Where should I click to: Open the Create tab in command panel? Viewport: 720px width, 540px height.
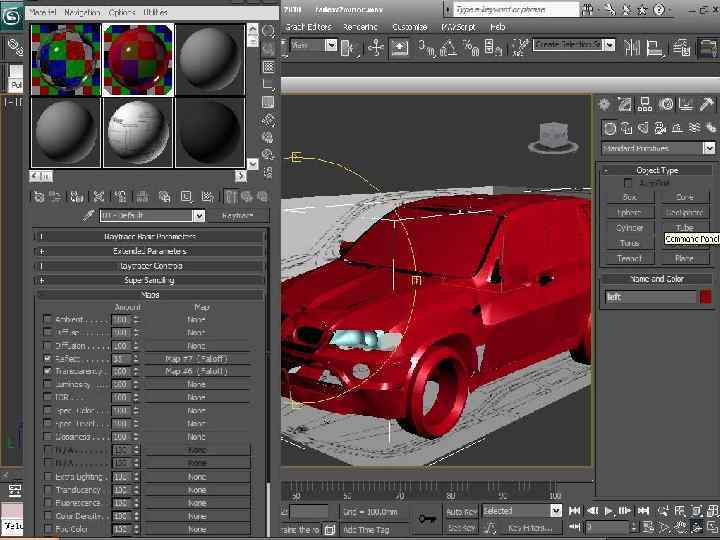tap(606, 105)
